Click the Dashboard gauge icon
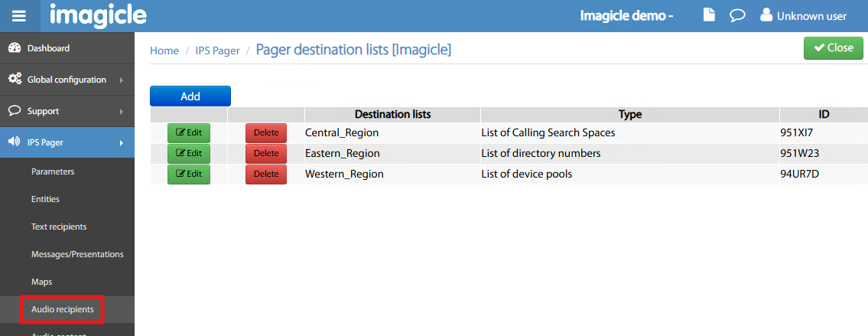 point(15,48)
